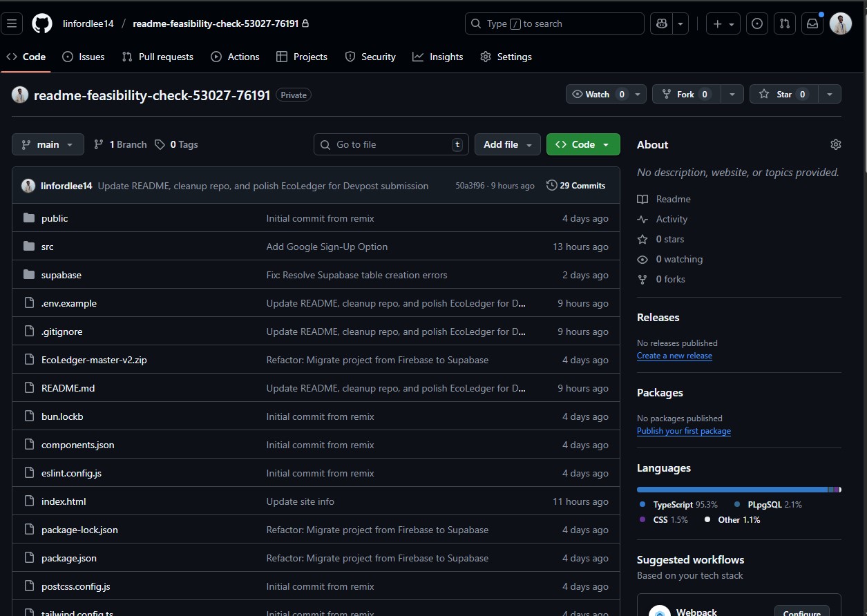Open Copilot chat icon
This screenshot has height=616, width=867.
(x=662, y=23)
